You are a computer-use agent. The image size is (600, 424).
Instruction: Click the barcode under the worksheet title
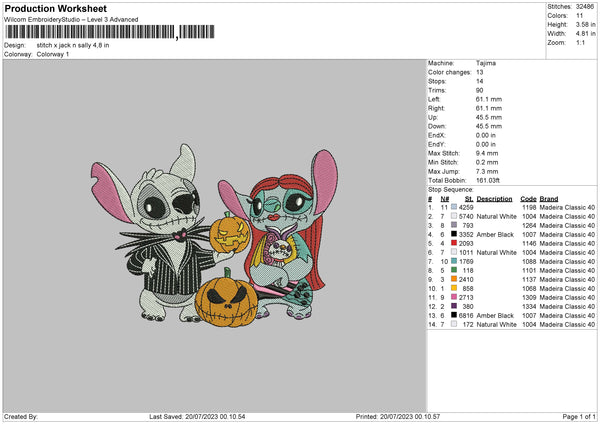[x=110, y=32]
